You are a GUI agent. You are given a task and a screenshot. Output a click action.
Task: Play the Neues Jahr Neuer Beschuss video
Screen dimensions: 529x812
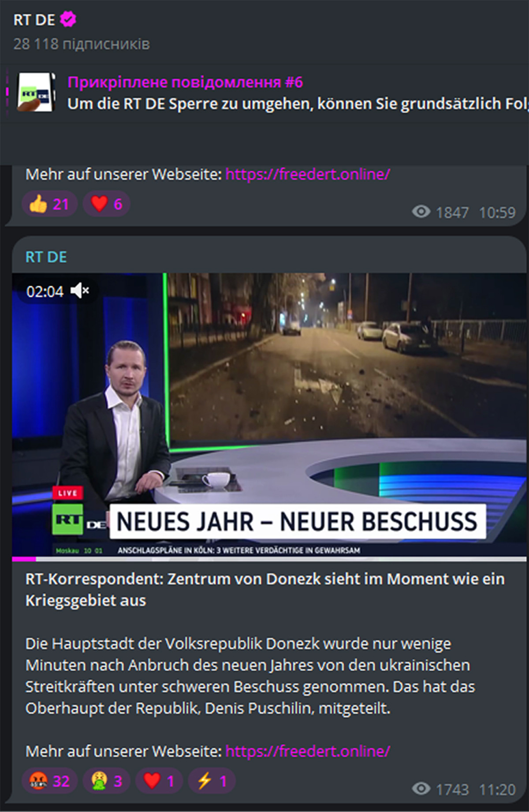[269, 414]
